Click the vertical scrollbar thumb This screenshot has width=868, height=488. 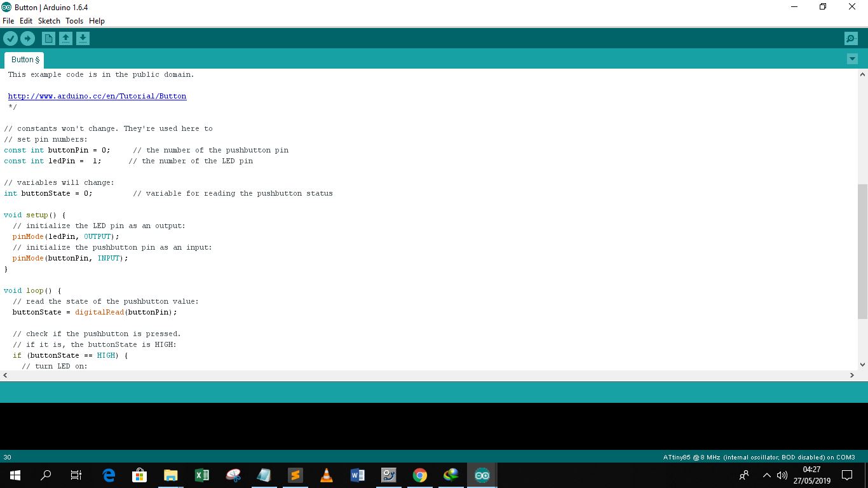tap(862, 252)
